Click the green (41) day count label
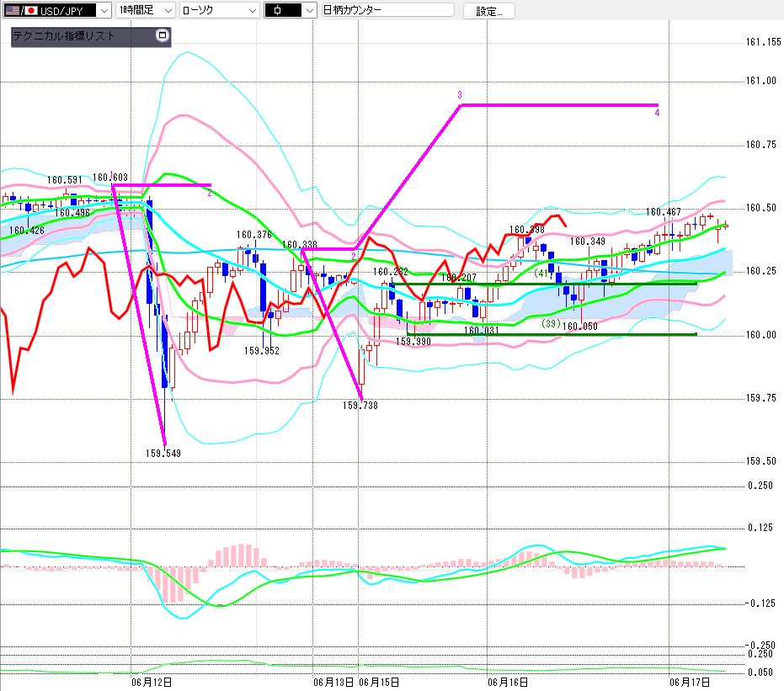Screen dimensions: 784x691 (x=543, y=274)
